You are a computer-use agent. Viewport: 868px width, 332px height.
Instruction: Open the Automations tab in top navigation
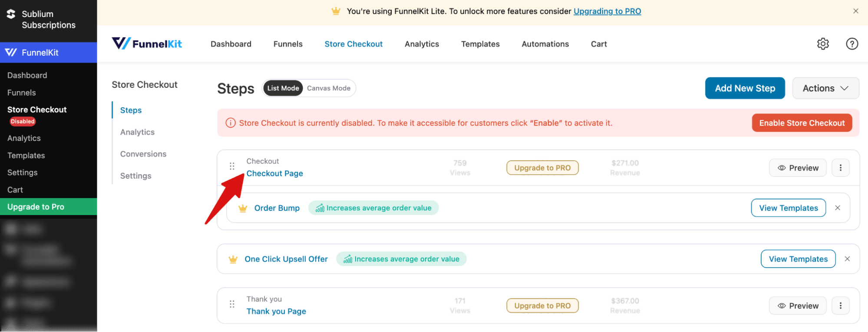tap(545, 44)
